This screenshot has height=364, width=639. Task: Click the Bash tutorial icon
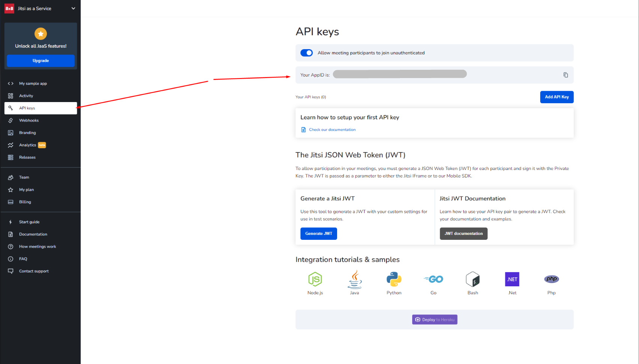(x=473, y=280)
